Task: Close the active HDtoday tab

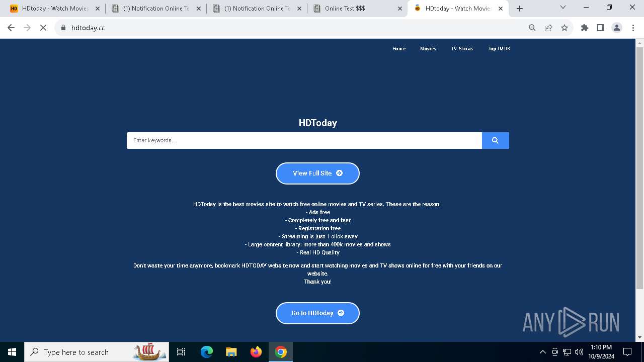Action: (x=501, y=9)
